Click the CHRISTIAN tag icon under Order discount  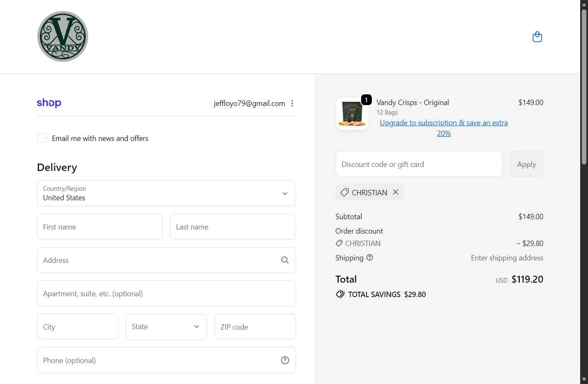[339, 244]
